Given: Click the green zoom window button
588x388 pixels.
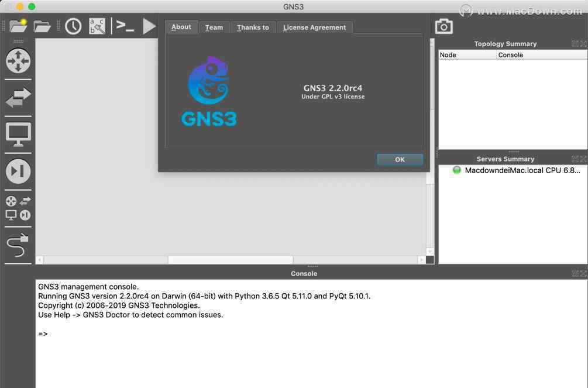Looking at the screenshot, I should coord(32,6).
